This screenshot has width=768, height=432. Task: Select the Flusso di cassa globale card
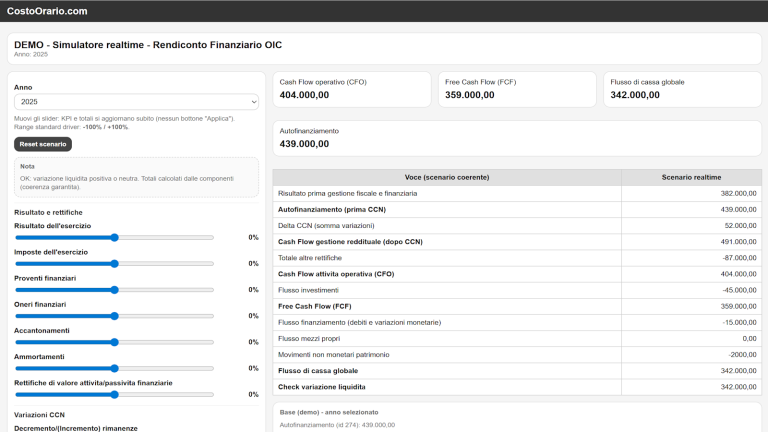[681, 89]
